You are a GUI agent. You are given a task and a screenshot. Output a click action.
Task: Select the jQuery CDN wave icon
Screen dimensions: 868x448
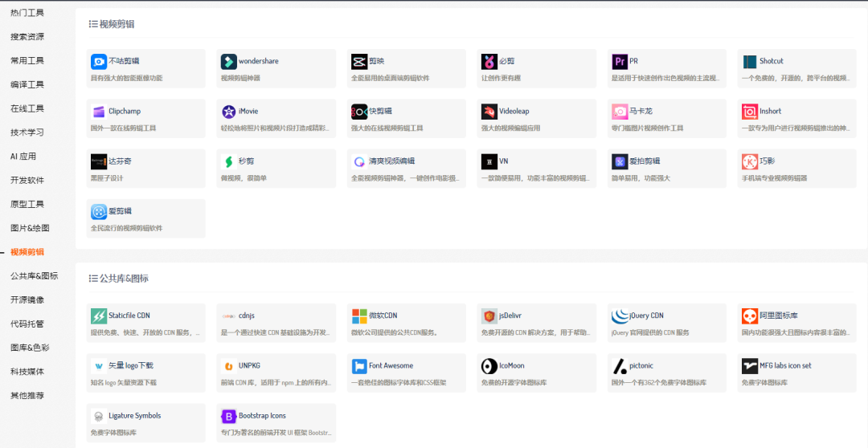(620, 316)
